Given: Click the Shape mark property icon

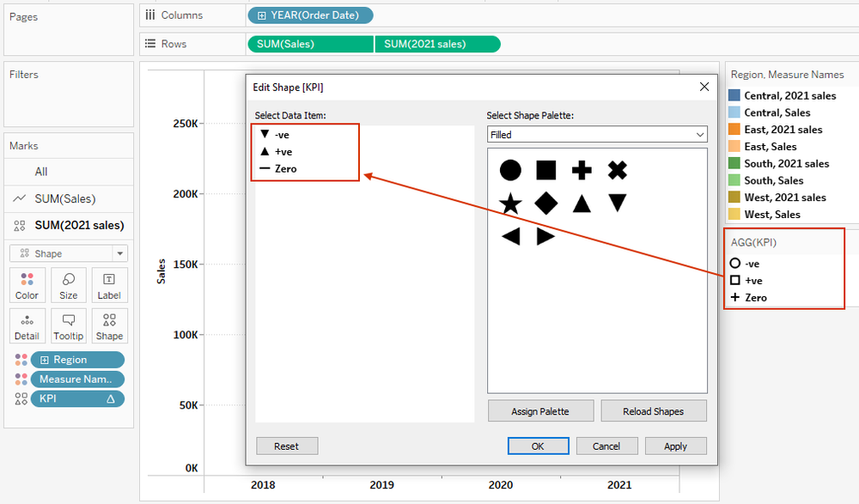Looking at the screenshot, I should click(109, 325).
